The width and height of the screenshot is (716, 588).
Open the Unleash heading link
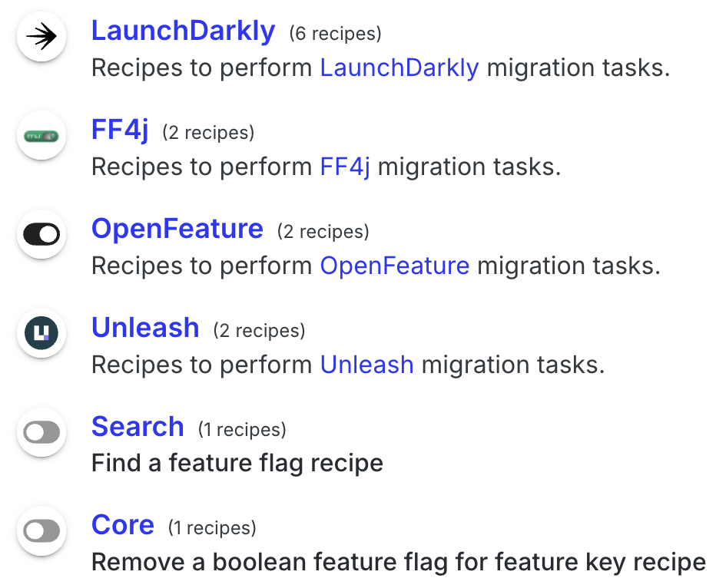tap(145, 328)
